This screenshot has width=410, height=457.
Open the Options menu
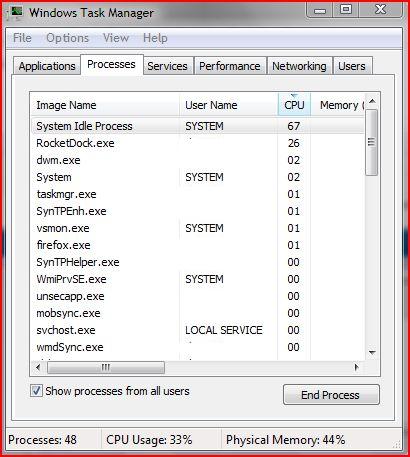68,38
